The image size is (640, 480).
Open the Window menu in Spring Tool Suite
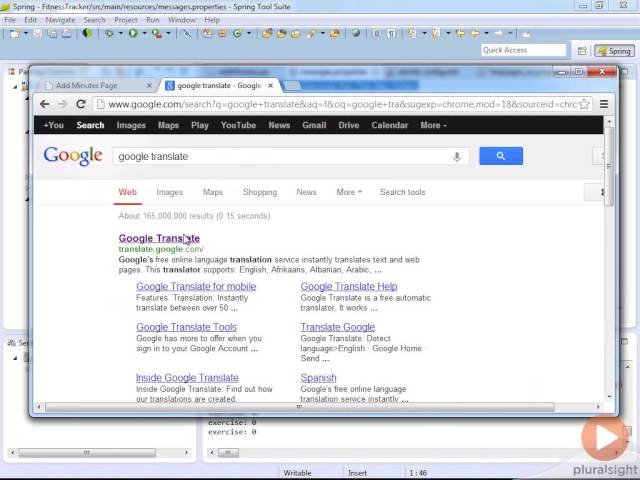pyautogui.click(x=182, y=20)
